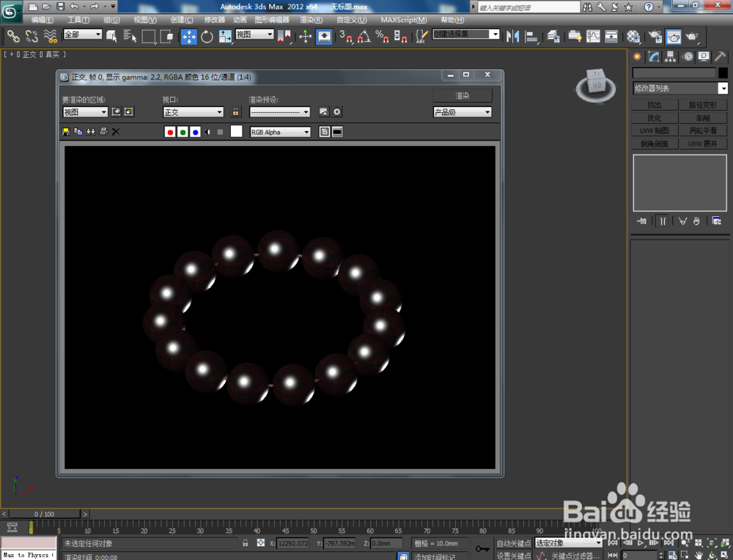
Task: Save image icon in render window
Action: (66, 132)
